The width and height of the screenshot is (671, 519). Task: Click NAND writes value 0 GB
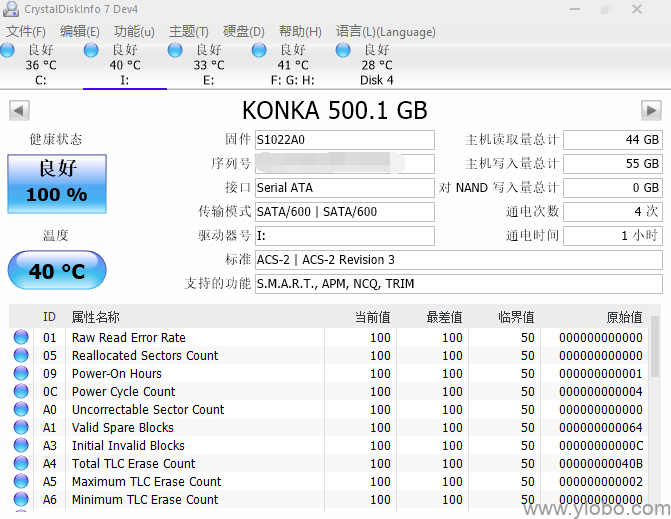point(613,188)
